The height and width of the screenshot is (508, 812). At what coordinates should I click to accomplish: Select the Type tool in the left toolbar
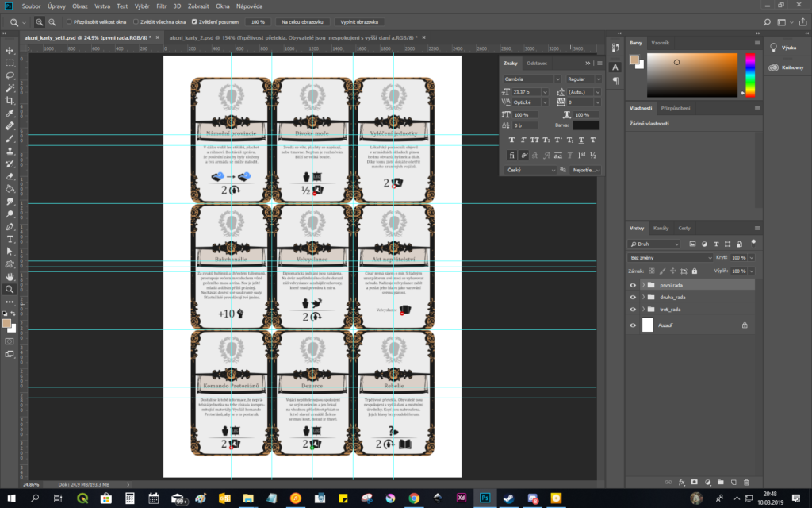[x=10, y=239]
